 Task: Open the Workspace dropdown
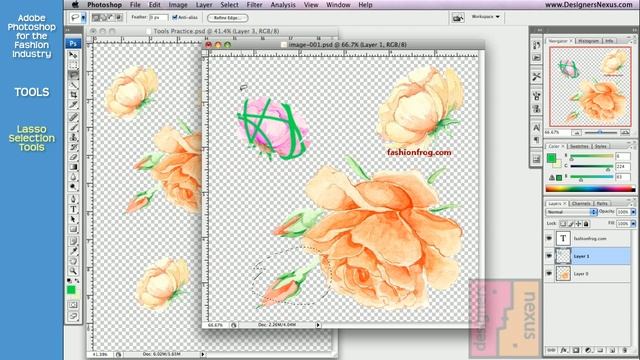486,17
